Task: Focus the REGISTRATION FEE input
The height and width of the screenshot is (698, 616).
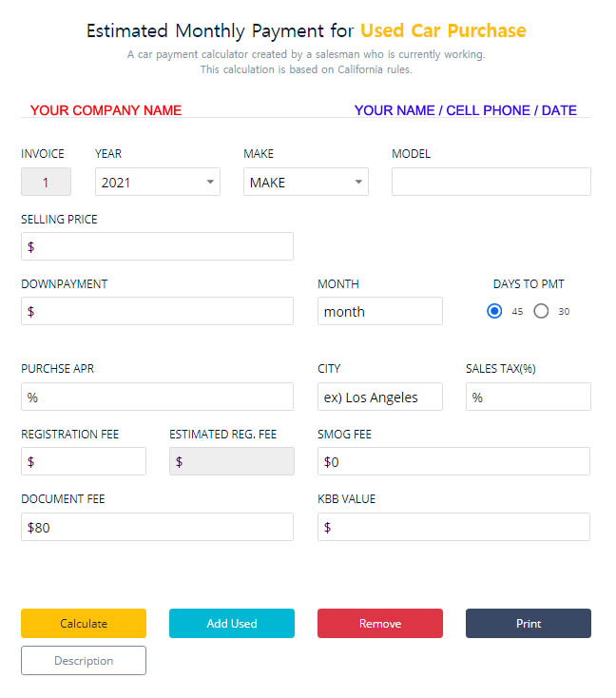Action: (84, 462)
